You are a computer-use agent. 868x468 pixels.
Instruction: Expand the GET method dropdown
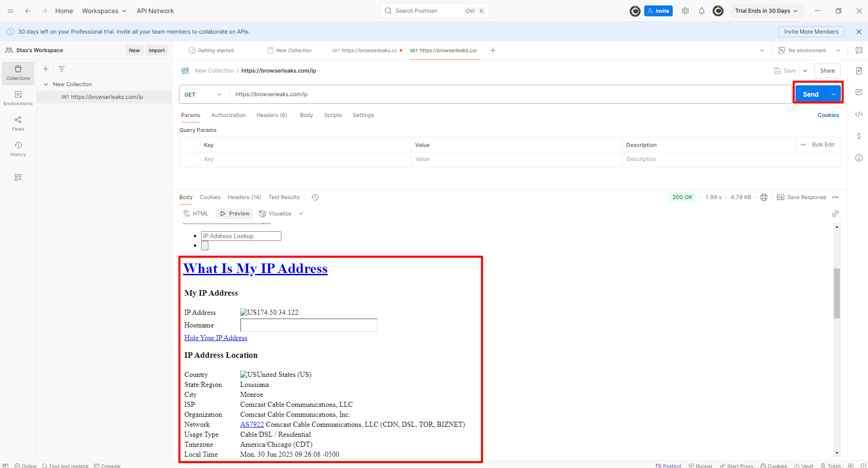tap(203, 94)
